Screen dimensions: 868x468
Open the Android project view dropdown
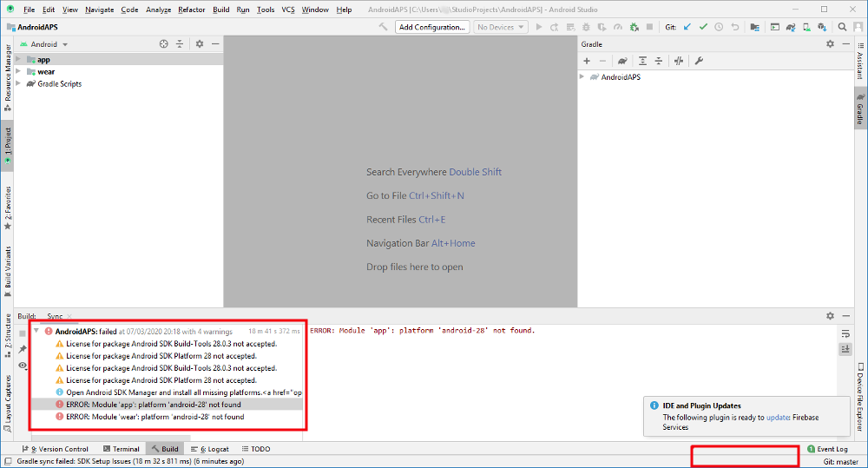pyautogui.click(x=44, y=44)
